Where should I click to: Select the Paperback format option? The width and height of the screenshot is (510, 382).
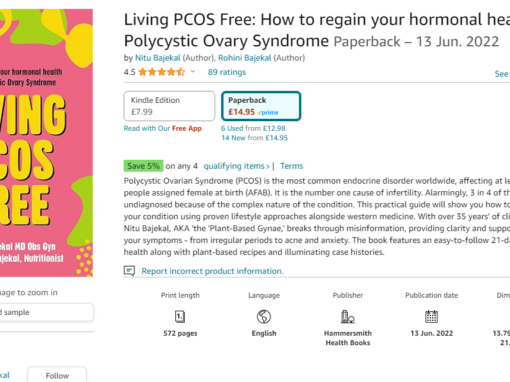point(261,106)
